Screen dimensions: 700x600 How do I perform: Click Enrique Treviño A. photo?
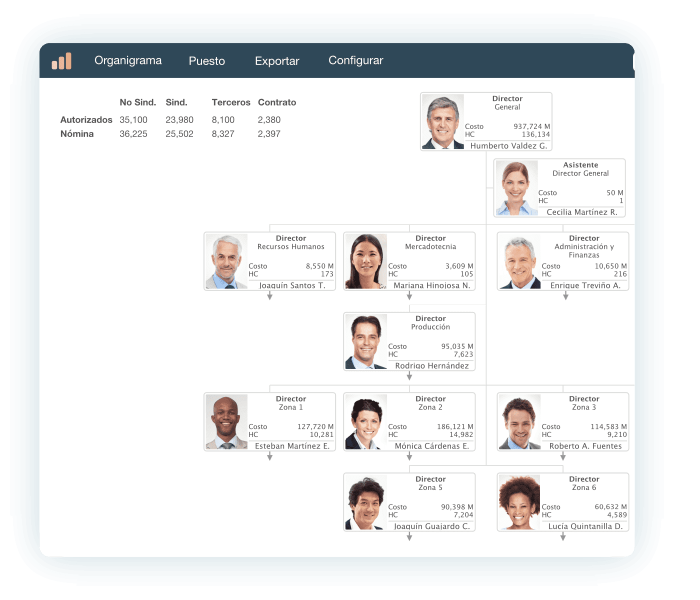pyautogui.click(x=520, y=261)
